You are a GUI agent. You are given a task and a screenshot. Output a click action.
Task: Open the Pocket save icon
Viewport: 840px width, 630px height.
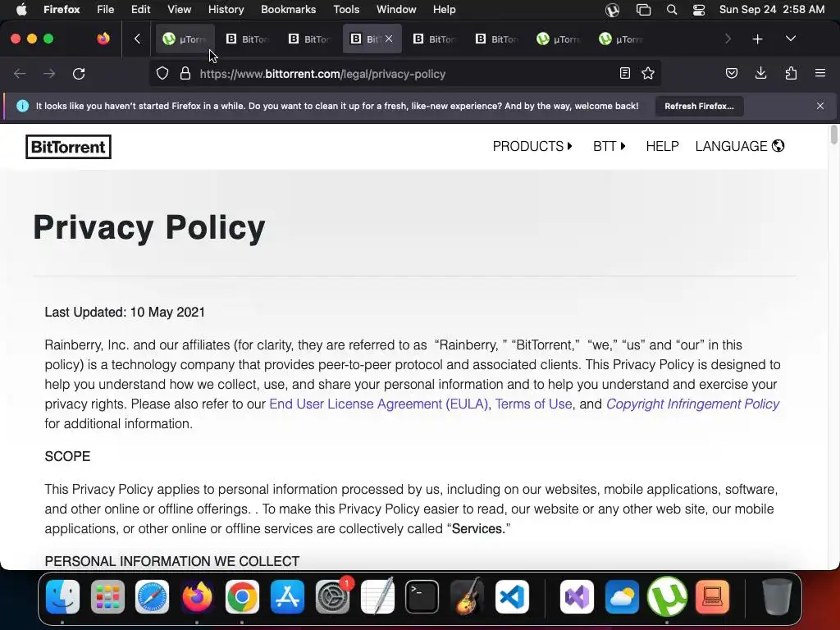point(731,73)
